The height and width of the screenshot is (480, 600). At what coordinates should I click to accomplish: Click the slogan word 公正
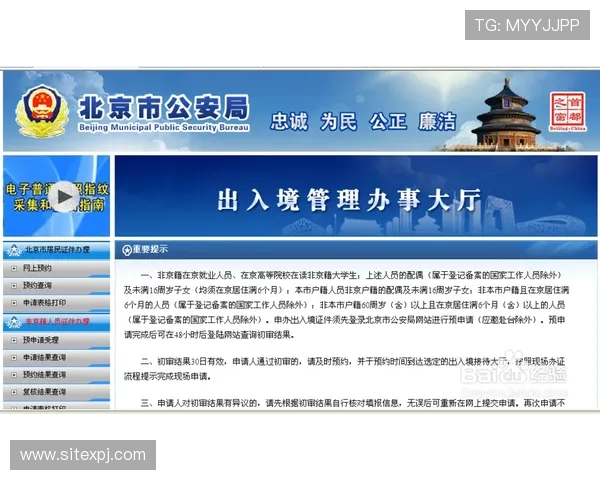pyautogui.click(x=388, y=122)
